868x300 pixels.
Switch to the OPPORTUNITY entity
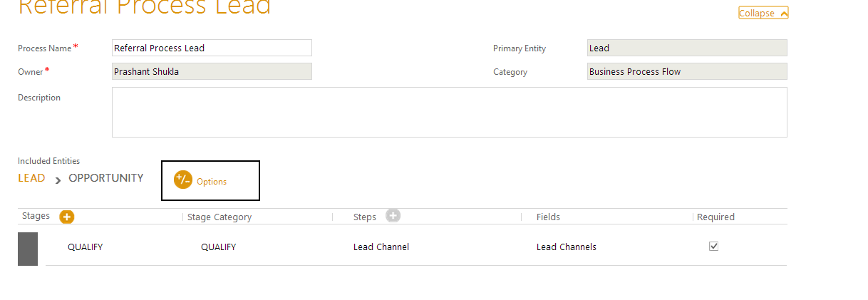tap(105, 178)
